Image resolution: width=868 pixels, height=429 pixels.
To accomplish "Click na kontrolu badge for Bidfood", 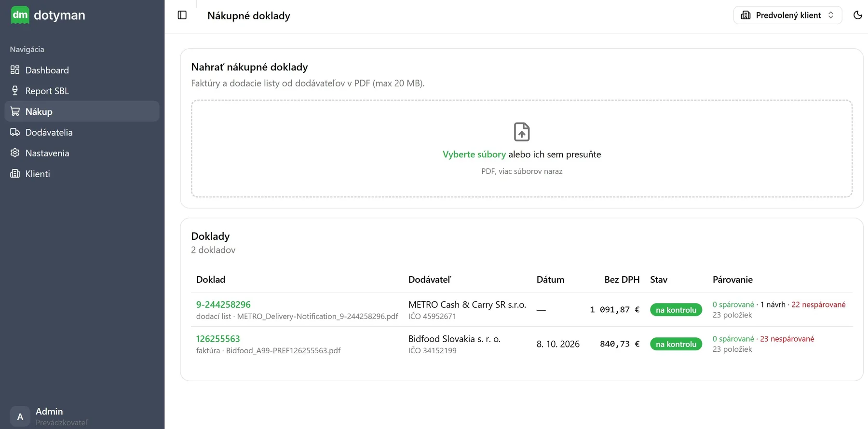I will [x=676, y=344].
